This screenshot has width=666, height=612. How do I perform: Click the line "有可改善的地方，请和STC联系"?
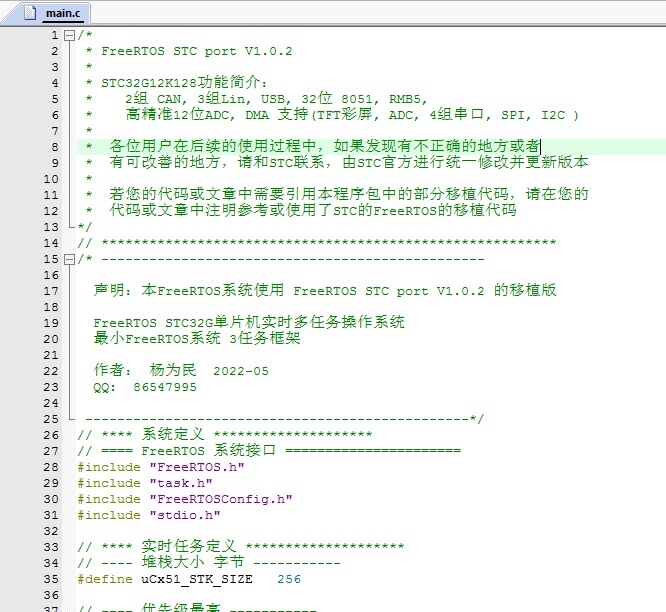pos(349,162)
